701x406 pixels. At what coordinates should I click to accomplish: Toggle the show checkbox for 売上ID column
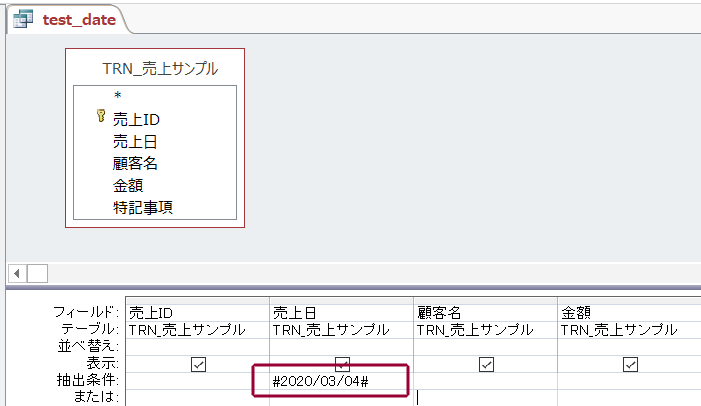[x=198, y=365]
